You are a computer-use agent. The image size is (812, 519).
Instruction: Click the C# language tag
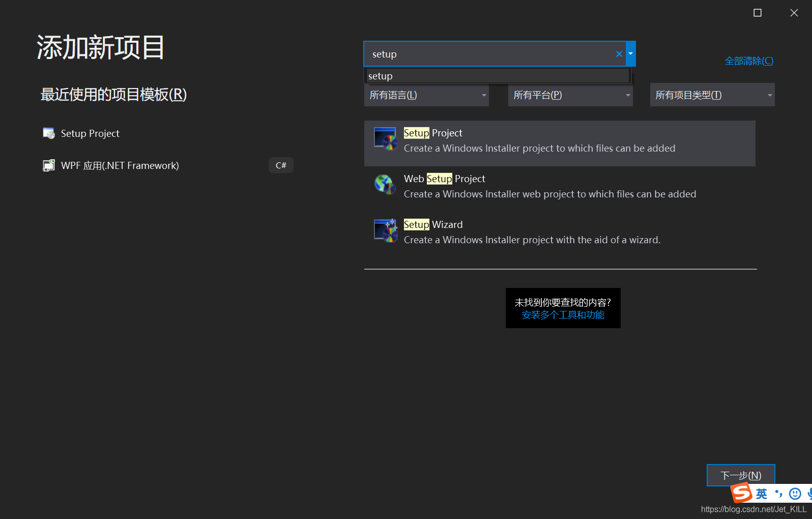point(281,165)
